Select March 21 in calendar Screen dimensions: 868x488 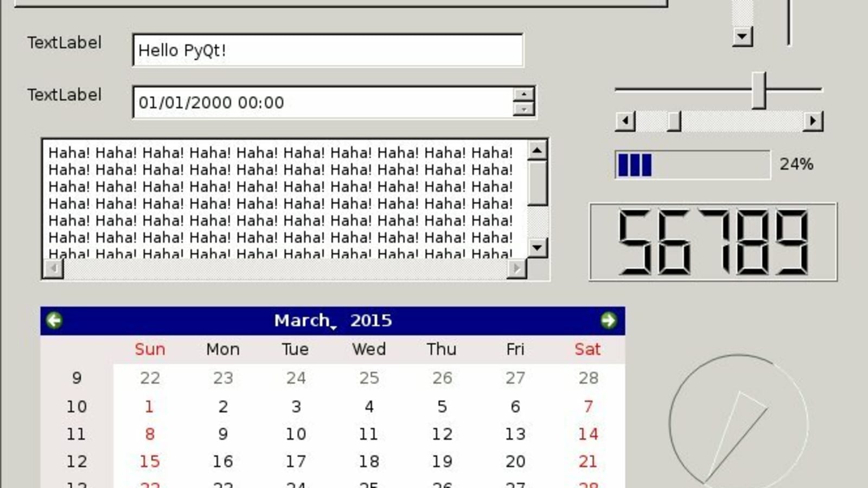(588, 461)
